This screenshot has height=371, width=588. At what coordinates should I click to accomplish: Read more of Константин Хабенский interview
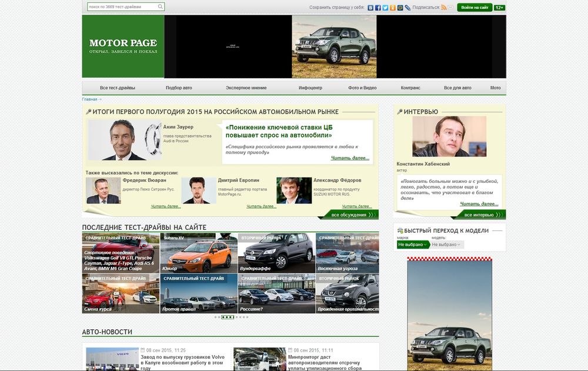tap(479, 203)
